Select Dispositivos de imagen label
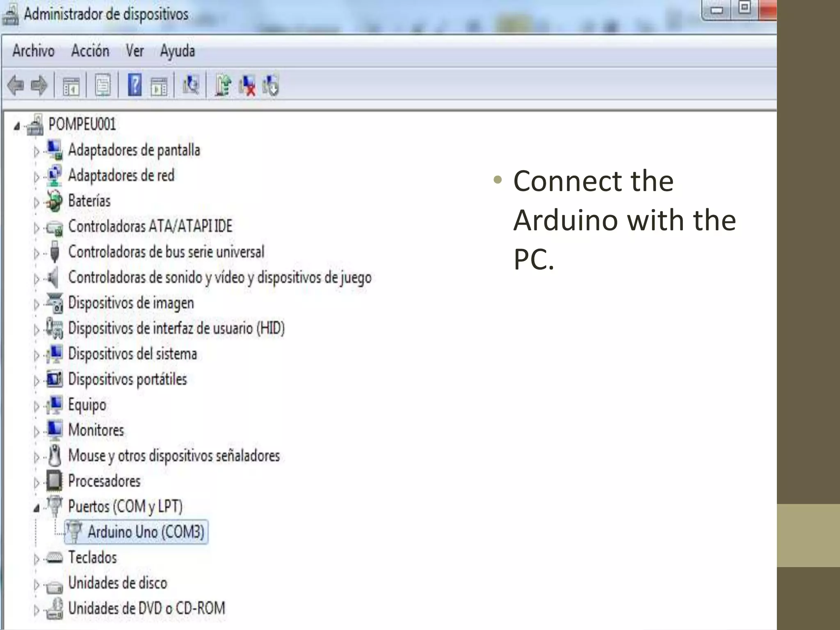Screen dimensions: 840x630 point(131,303)
